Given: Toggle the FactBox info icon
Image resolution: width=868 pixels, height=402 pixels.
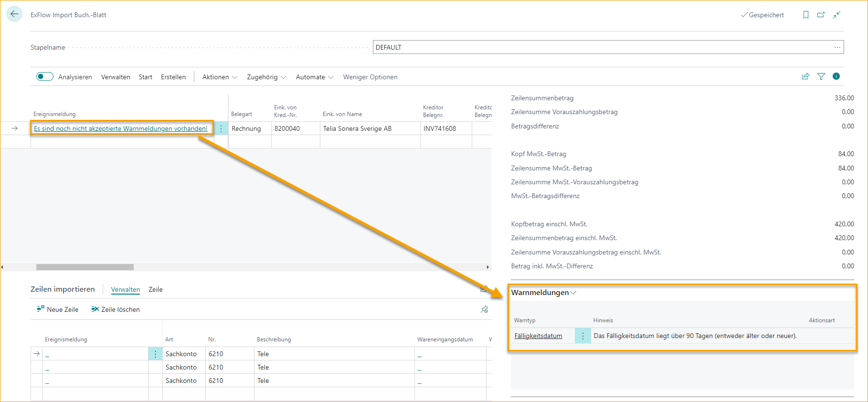Looking at the screenshot, I should click(x=836, y=76).
